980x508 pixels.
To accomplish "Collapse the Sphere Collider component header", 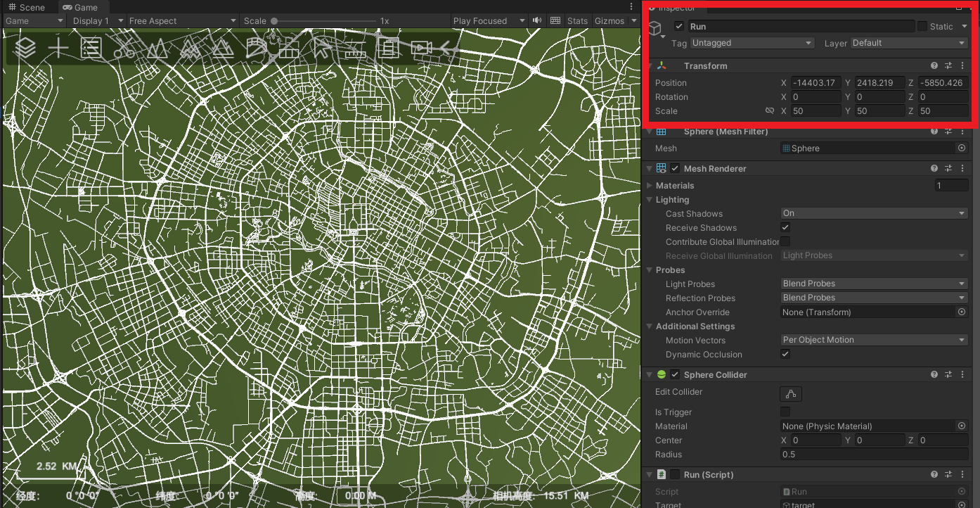I will coord(649,374).
